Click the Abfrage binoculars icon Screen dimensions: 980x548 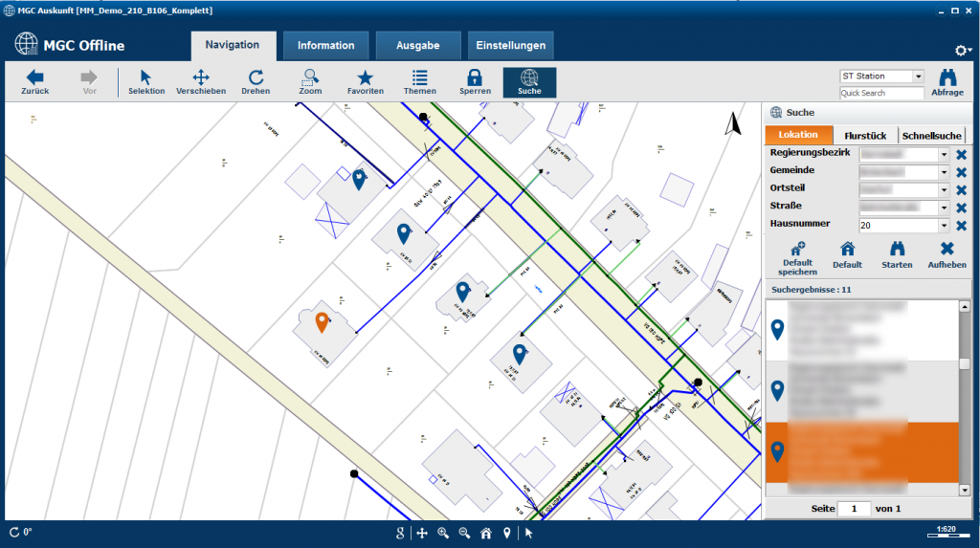pyautogui.click(x=947, y=82)
